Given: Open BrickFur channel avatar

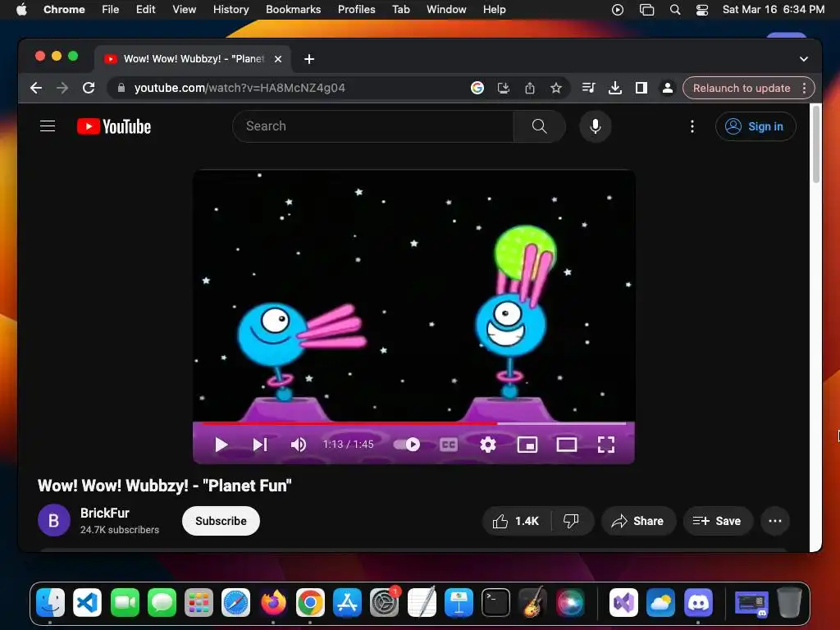Looking at the screenshot, I should [53, 520].
